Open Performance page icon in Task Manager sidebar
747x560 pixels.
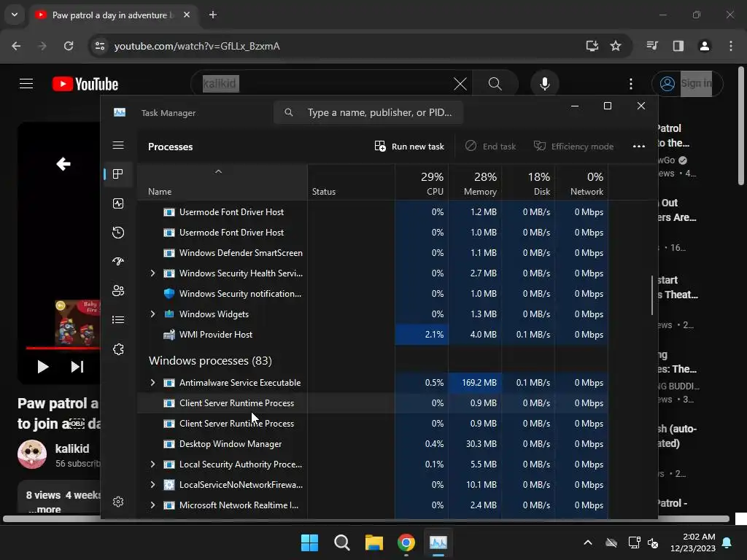(x=118, y=203)
